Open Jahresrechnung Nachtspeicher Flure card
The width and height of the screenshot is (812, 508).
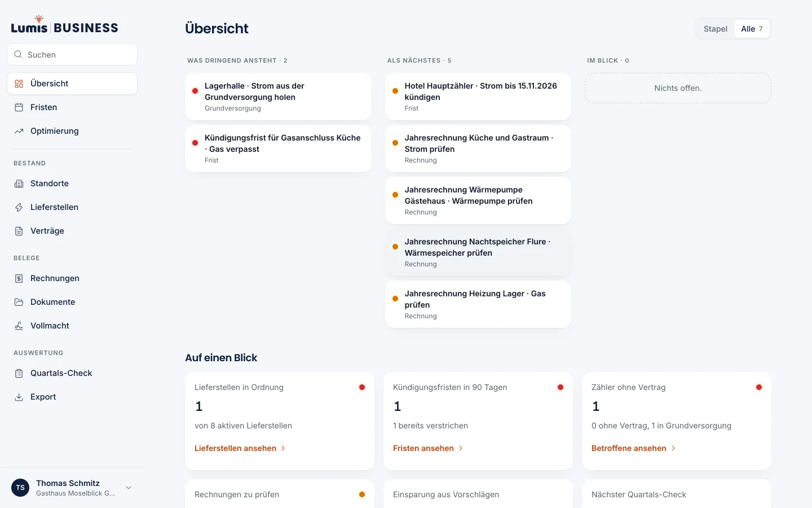tap(478, 252)
